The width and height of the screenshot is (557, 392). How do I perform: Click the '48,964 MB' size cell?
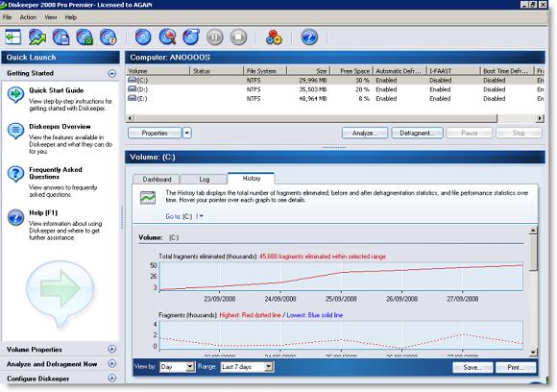[x=313, y=98]
